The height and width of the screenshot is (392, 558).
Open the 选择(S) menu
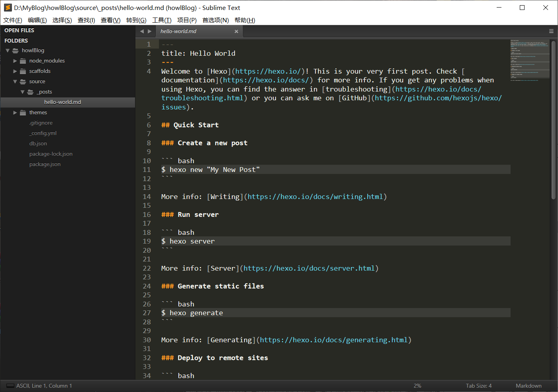pyautogui.click(x=62, y=20)
